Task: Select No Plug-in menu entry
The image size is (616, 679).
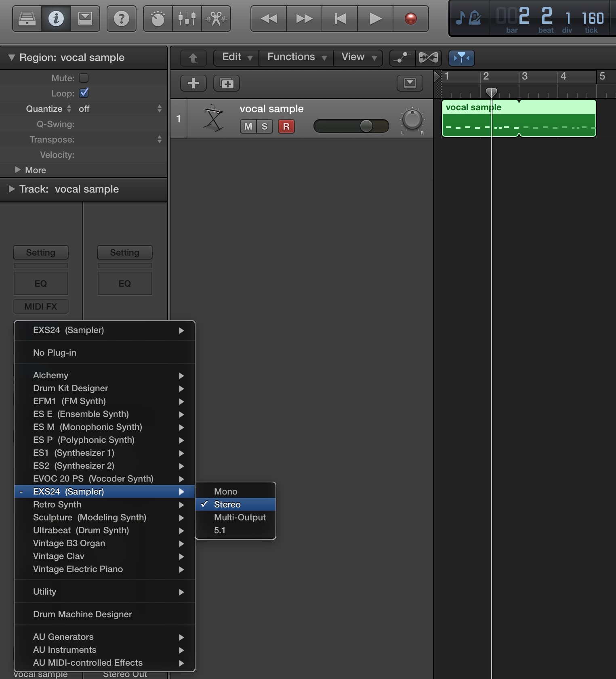Action: [x=105, y=352]
